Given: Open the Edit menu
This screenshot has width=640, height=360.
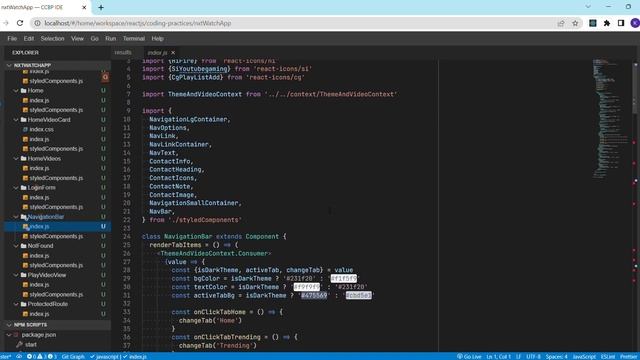Looking at the screenshot, I should [29, 38].
